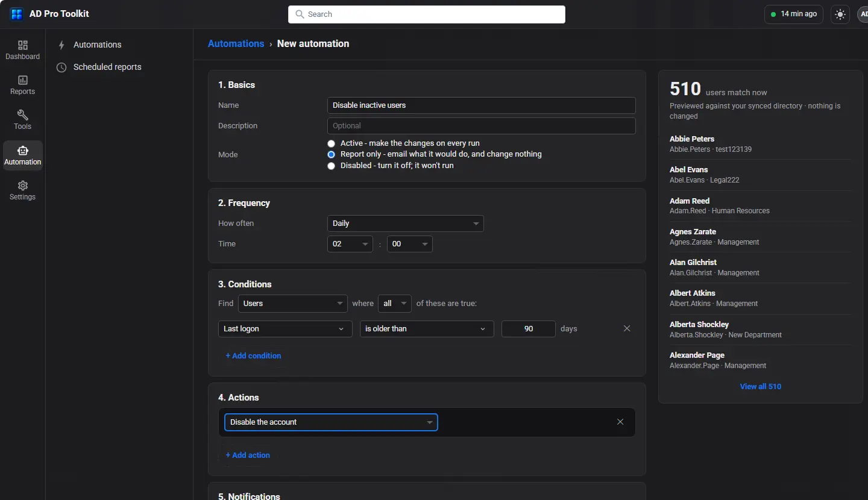Click the search magnifier icon
The height and width of the screenshot is (500, 868).
300,14
